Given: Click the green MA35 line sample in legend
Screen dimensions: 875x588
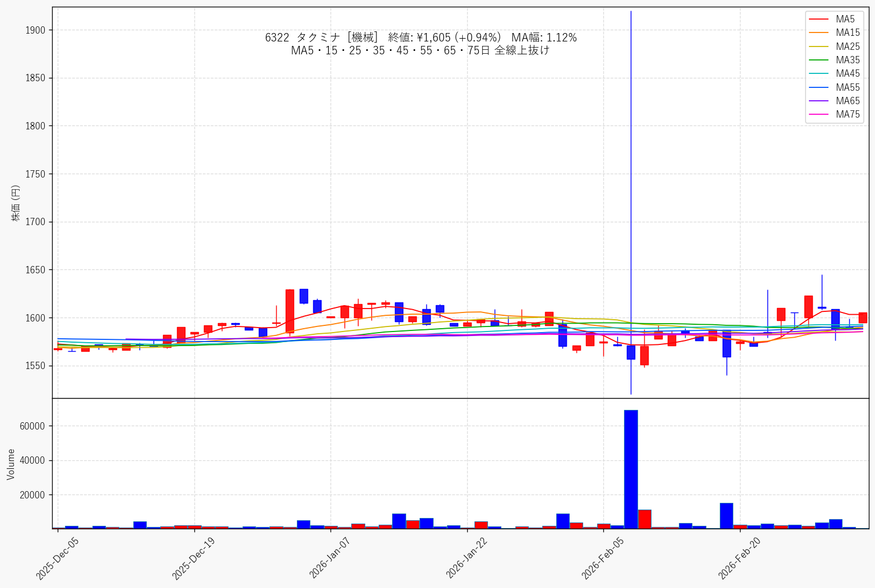Looking at the screenshot, I should click(819, 60).
